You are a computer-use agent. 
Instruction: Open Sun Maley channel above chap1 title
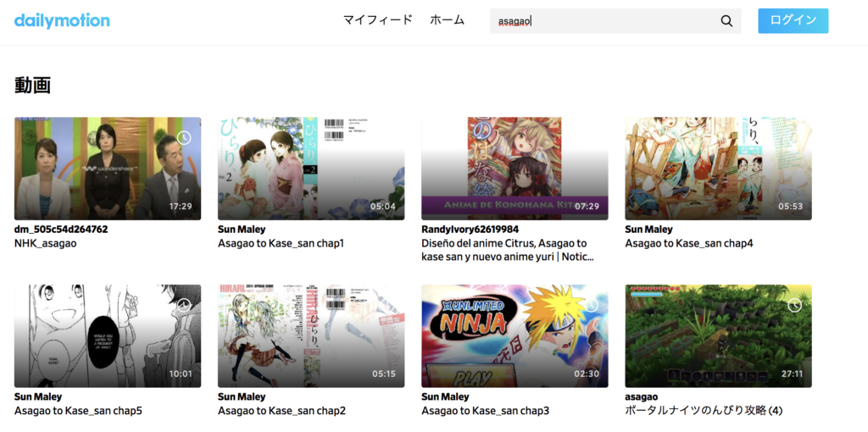pyautogui.click(x=242, y=229)
